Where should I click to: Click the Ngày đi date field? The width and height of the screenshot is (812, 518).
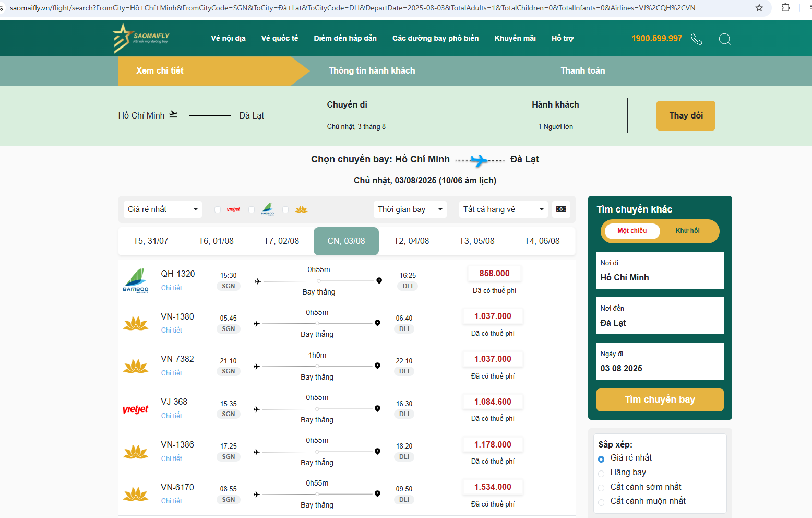660,361
